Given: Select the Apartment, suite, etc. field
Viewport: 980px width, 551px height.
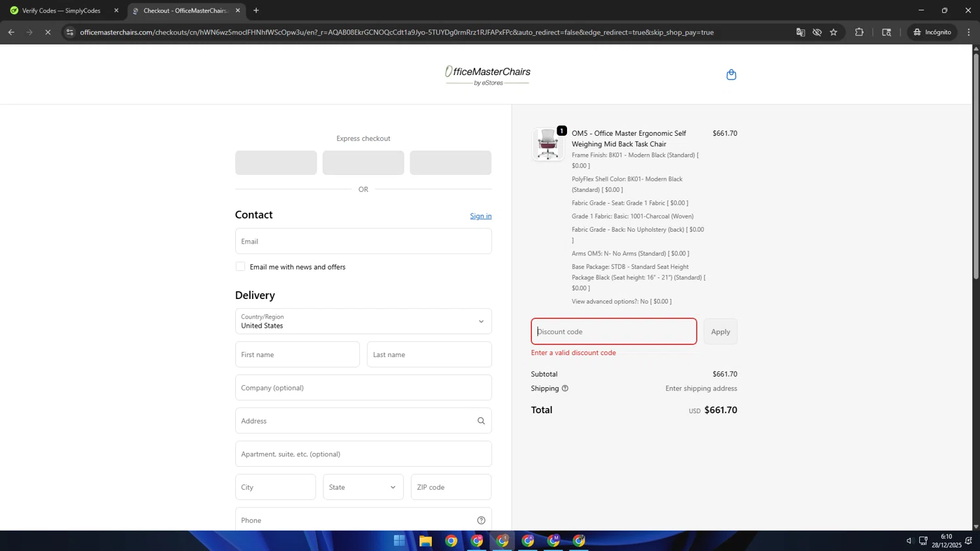Looking at the screenshot, I should coord(363,454).
